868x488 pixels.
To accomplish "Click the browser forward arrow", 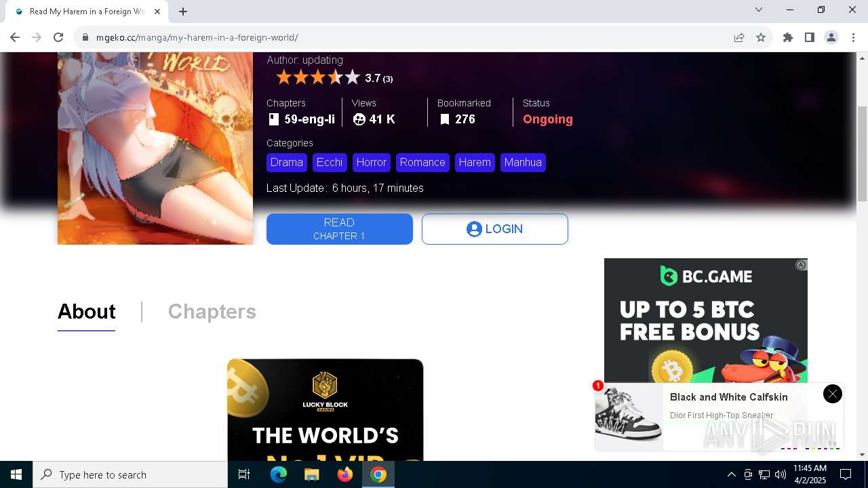I will 37,37.
